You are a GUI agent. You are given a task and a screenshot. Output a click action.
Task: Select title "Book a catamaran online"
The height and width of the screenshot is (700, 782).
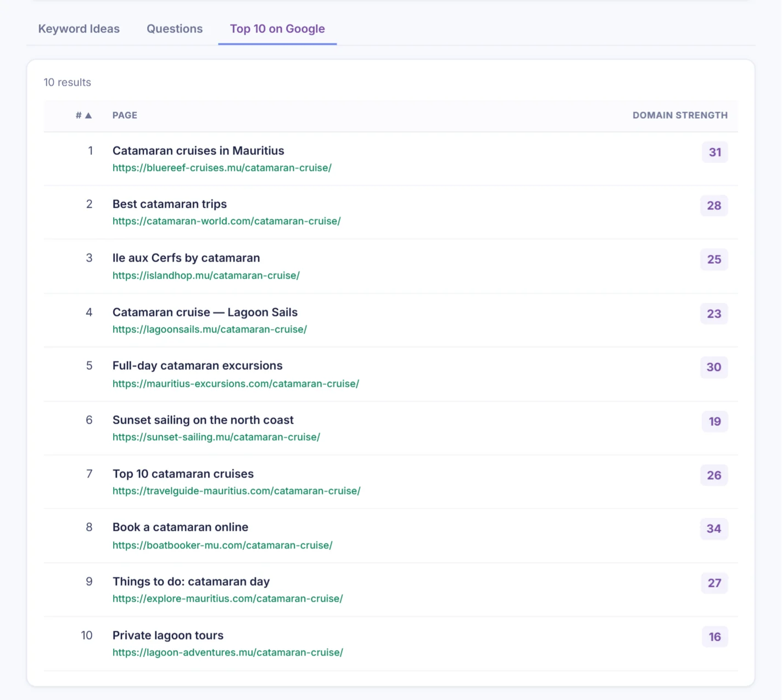coord(180,527)
